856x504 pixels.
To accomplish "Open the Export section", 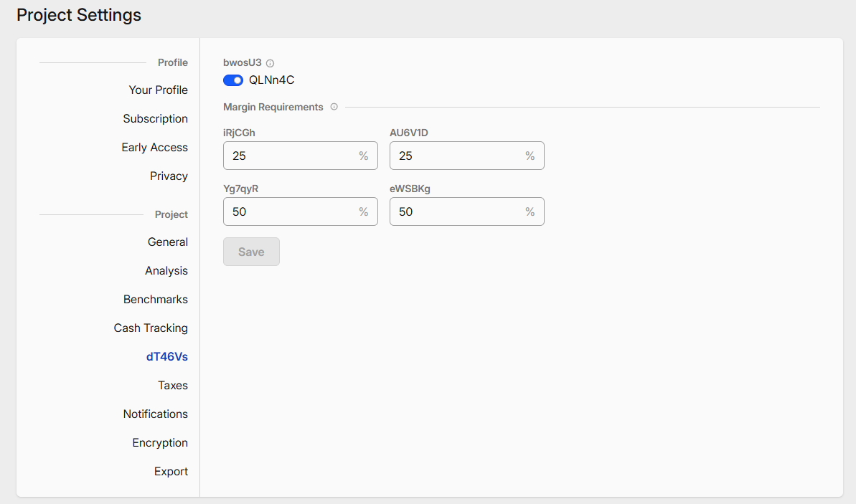I will pos(171,471).
